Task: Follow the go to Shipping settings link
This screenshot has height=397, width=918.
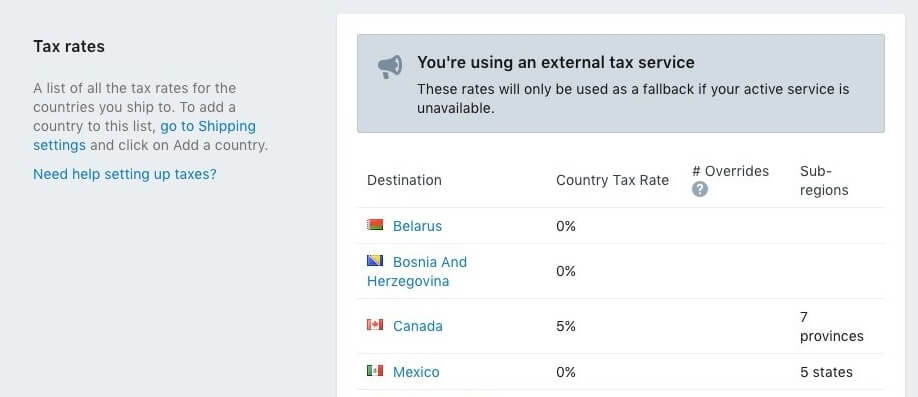Action: 145,135
